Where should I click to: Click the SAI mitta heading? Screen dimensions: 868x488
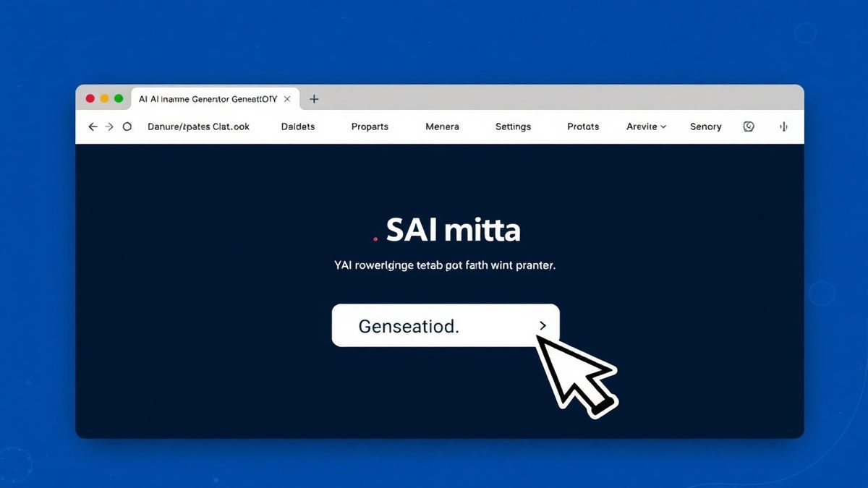[453, 231]
